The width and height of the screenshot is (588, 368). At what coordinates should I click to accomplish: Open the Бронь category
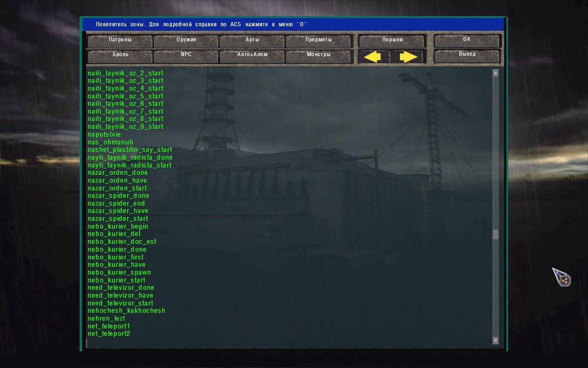(x=120, y=55)
